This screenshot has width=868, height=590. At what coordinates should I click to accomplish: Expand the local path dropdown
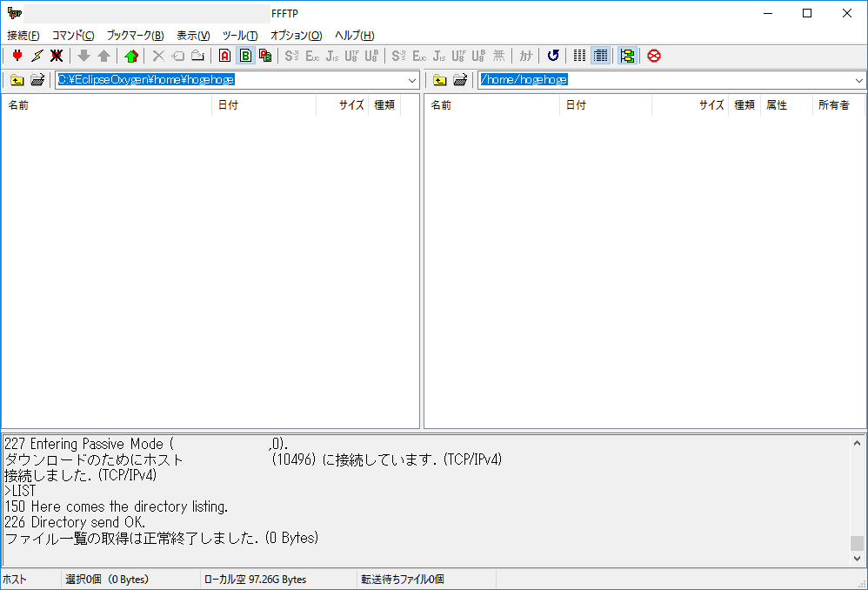pyautogui.click(x=412, y=80)
